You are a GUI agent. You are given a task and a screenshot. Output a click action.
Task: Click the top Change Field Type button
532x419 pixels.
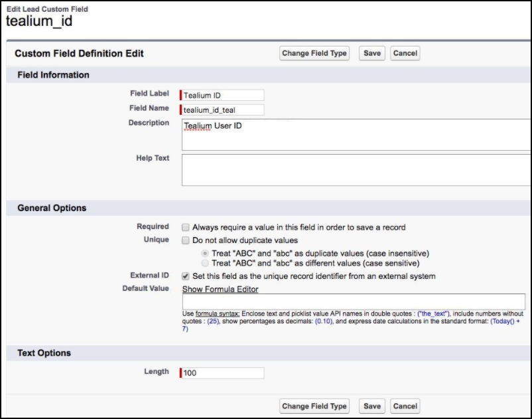[314, 53]
